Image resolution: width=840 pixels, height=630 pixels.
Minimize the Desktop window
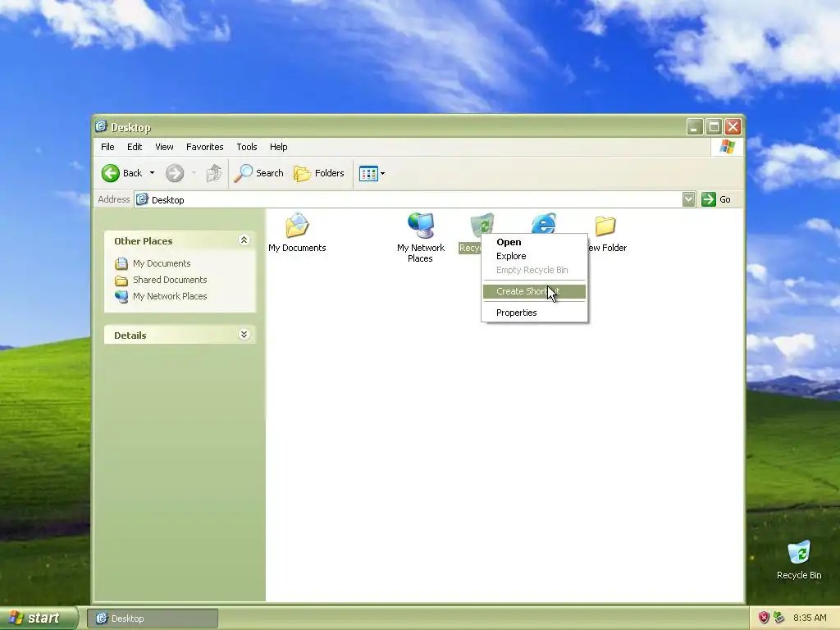pyautogui.click(x=695, y=127)
